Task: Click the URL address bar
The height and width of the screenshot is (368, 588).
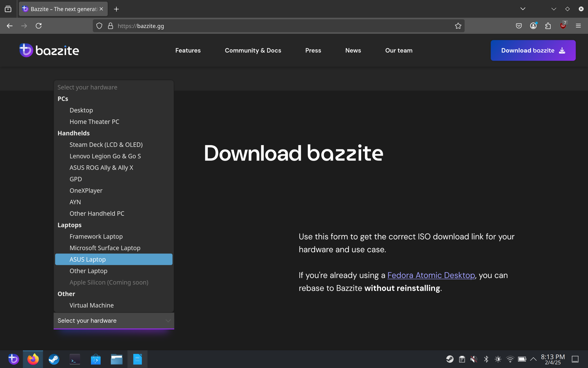Action: [278, 26]
